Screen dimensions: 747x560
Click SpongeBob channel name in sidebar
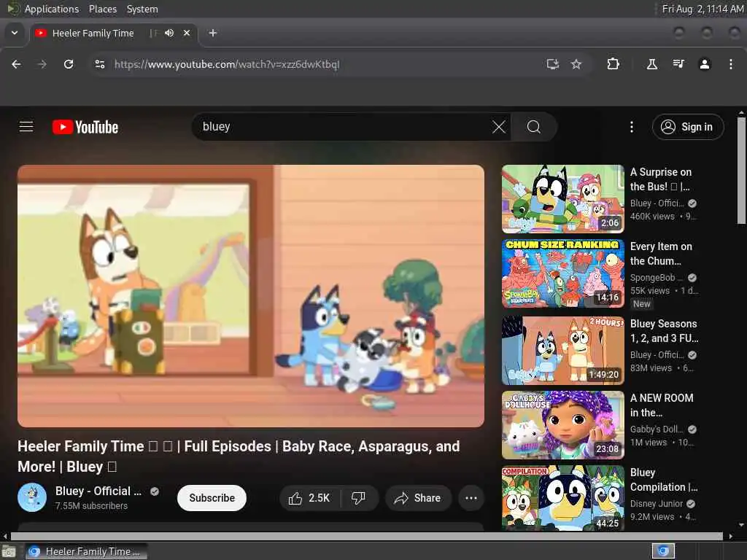click(656, 278)
